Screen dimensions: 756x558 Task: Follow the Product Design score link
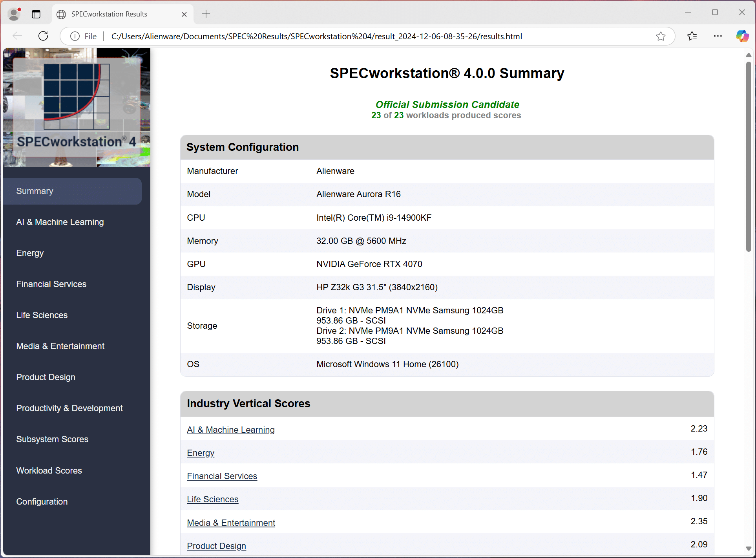click(x=217, y=546)
